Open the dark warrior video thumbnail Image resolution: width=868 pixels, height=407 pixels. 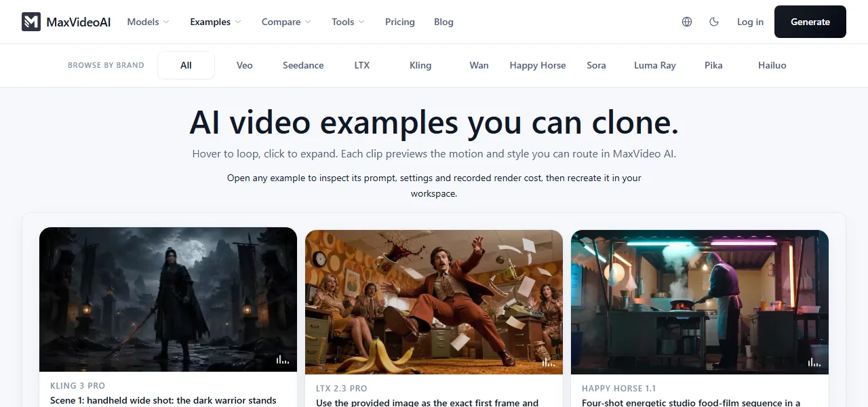pyautogui.click(x=168, y=299)
